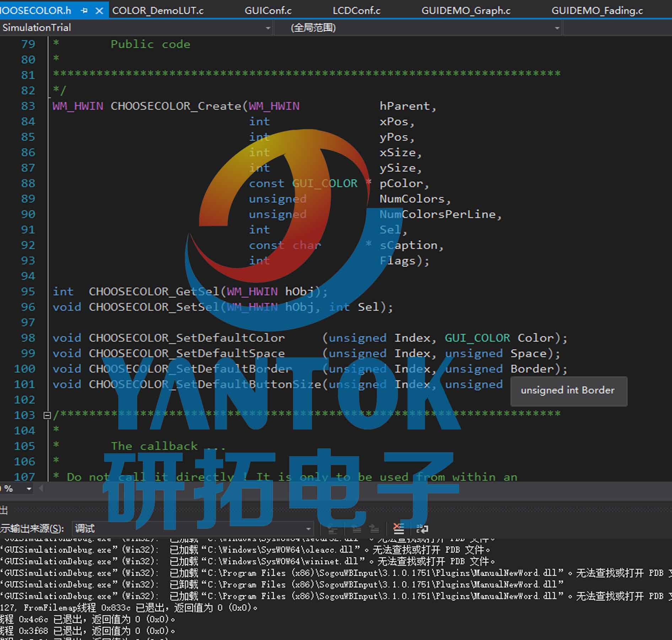
Task: Click the thread 0x3f68 exited line
Action: click(x=87, y=631)
